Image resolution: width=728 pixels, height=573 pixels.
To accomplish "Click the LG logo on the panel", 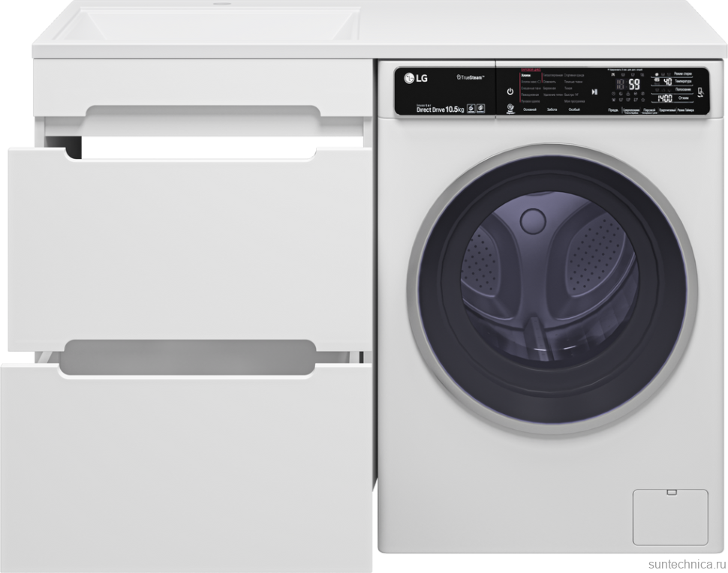I will pyautogui.click(x=415, y=76).
